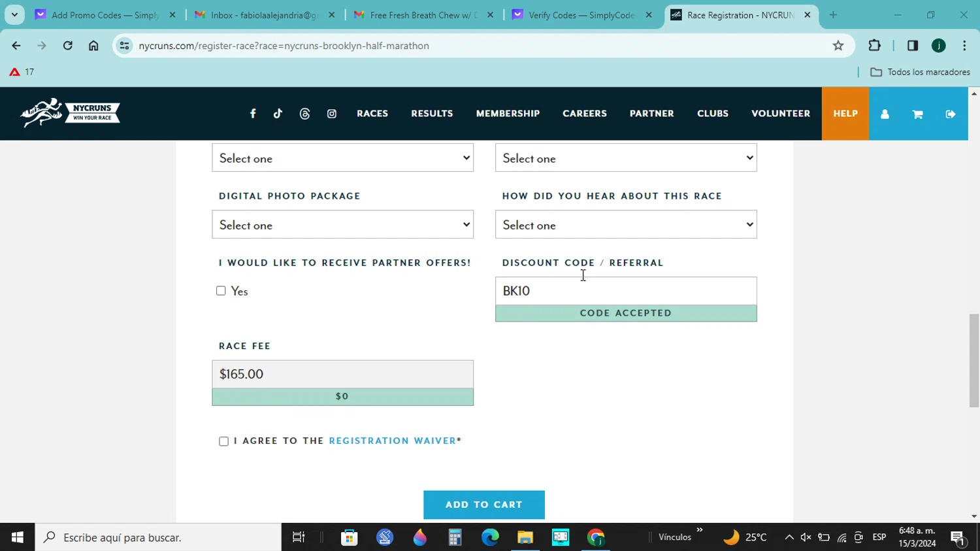Close the Race Registration tab
Screen dimensions: 980x551
807,15
